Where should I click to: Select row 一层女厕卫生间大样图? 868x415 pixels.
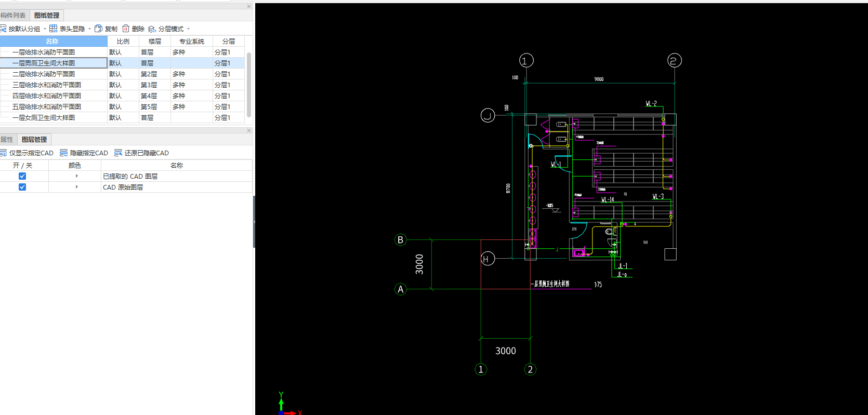point(122,118)
